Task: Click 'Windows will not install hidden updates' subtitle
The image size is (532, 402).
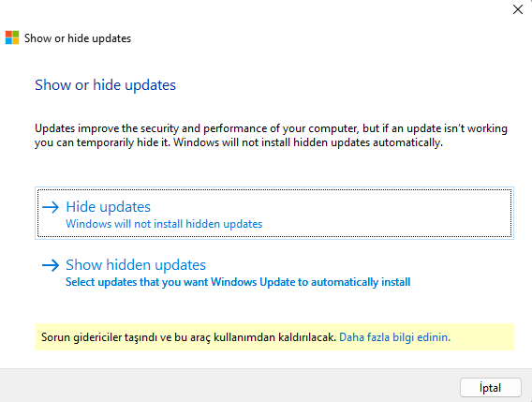Action: [164, 224]
